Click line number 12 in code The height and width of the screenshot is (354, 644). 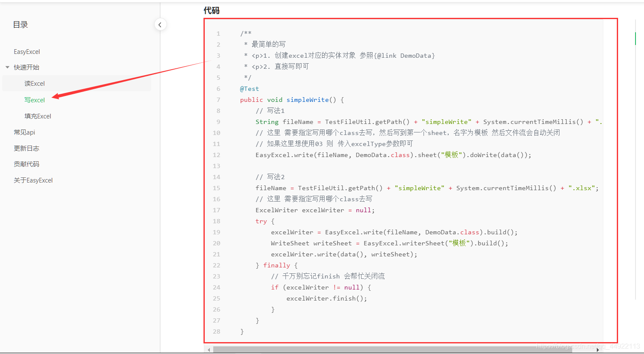pos(217,155)
